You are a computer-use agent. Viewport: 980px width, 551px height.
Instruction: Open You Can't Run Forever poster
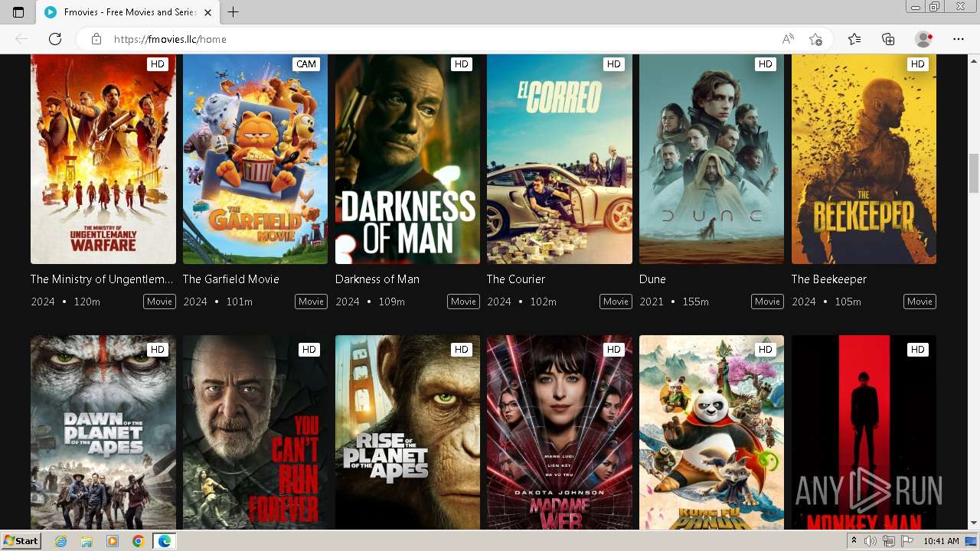click(255, 432)
